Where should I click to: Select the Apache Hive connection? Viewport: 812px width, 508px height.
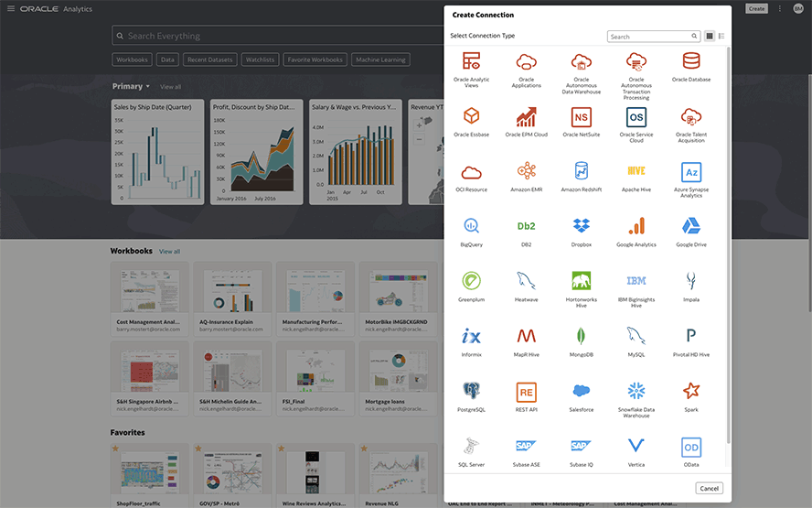(x=636, y=172)
